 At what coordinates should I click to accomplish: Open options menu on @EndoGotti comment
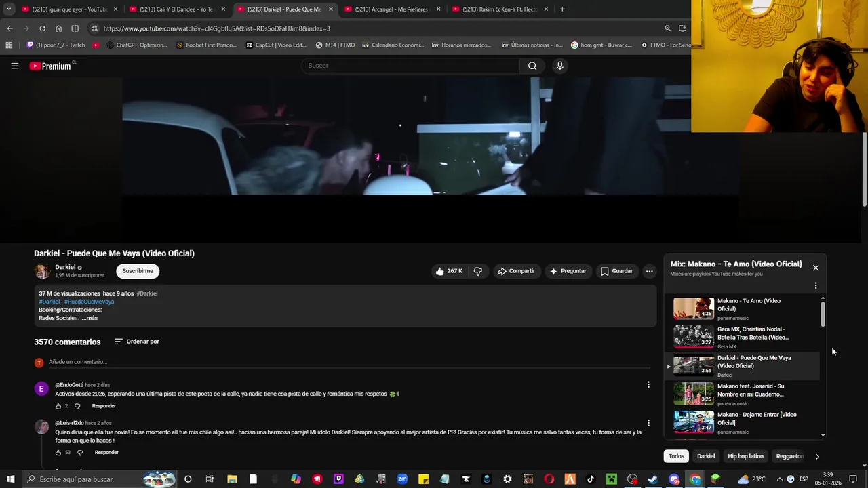(x=648, y=385)
